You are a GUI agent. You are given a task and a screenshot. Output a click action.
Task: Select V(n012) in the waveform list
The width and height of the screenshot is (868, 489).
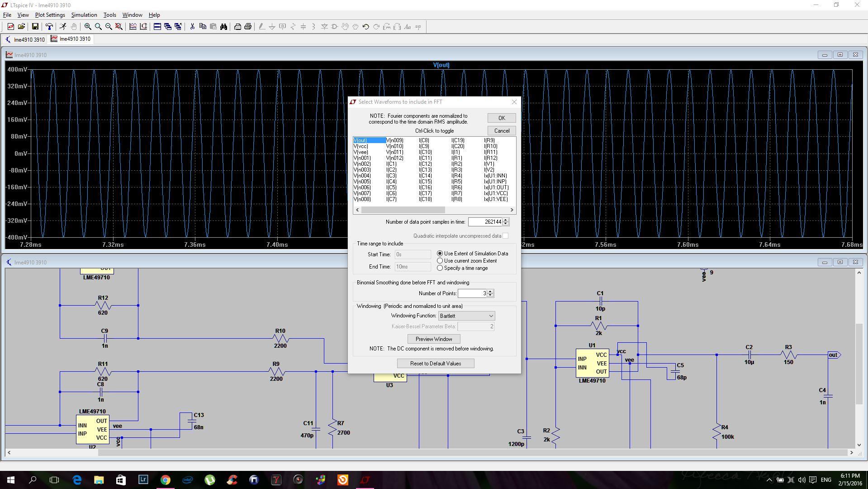click(395, 158)
